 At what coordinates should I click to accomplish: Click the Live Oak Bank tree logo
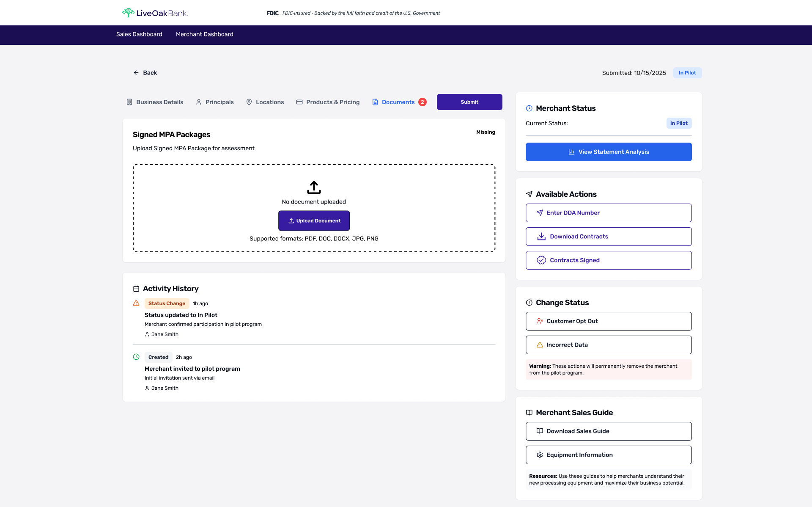click(x=128, y=13)
